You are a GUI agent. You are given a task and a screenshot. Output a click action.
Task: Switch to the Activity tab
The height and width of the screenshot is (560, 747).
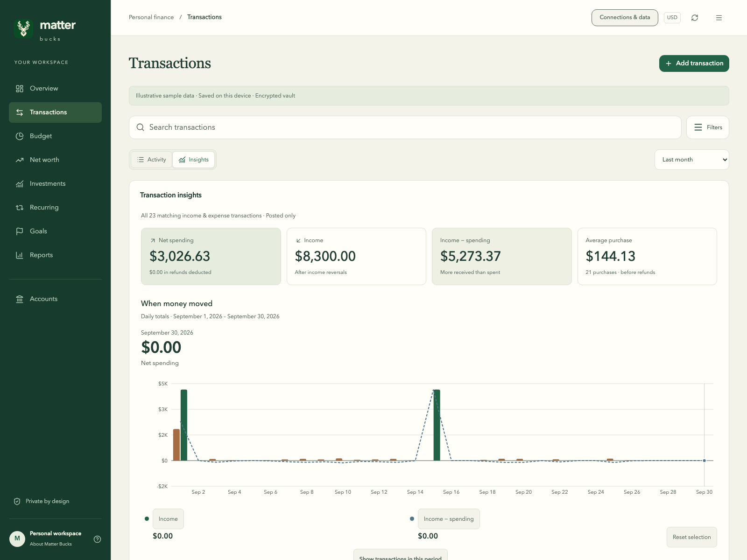point(152,160)
